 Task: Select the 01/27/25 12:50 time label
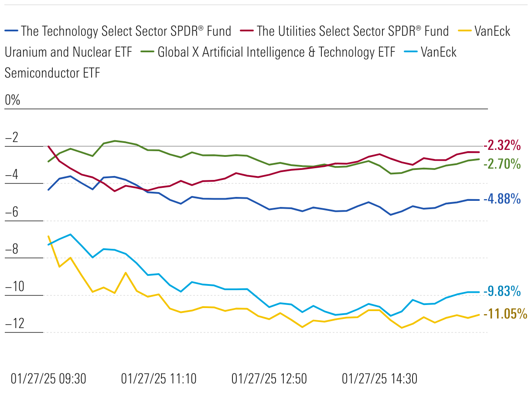coord(269,379)
